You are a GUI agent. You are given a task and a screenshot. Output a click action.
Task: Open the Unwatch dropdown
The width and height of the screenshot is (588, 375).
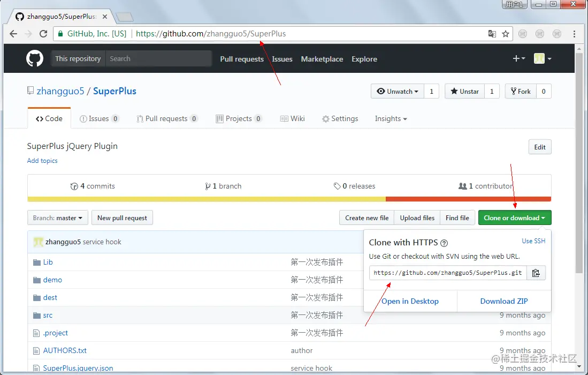pos(398,91)
